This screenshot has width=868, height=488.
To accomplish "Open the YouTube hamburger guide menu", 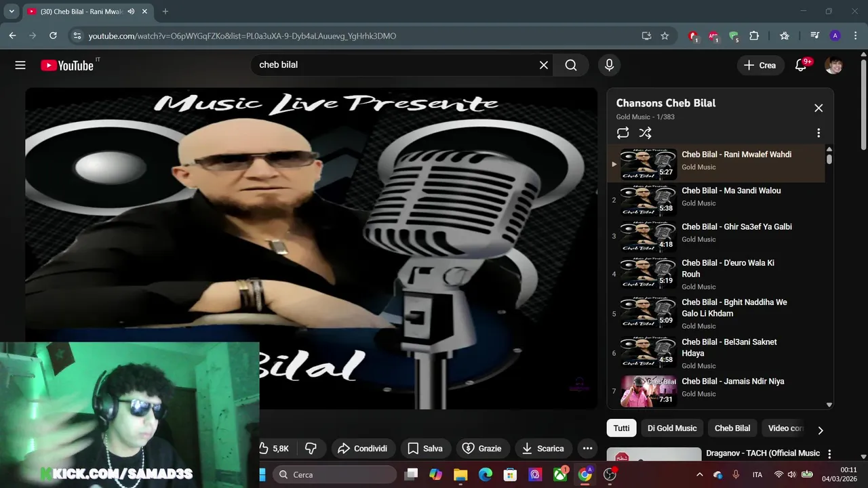I will (x=20, y=65).
